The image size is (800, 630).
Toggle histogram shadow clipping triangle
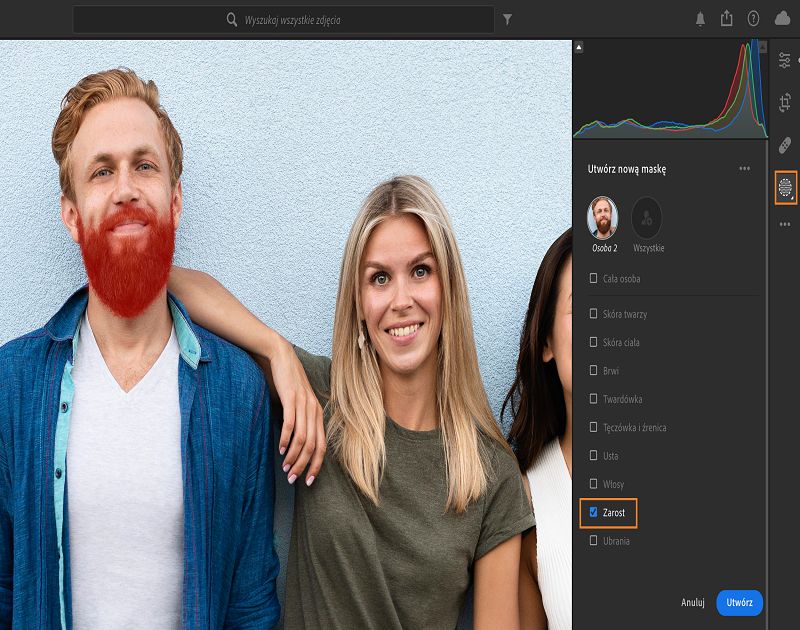point(579,47)
